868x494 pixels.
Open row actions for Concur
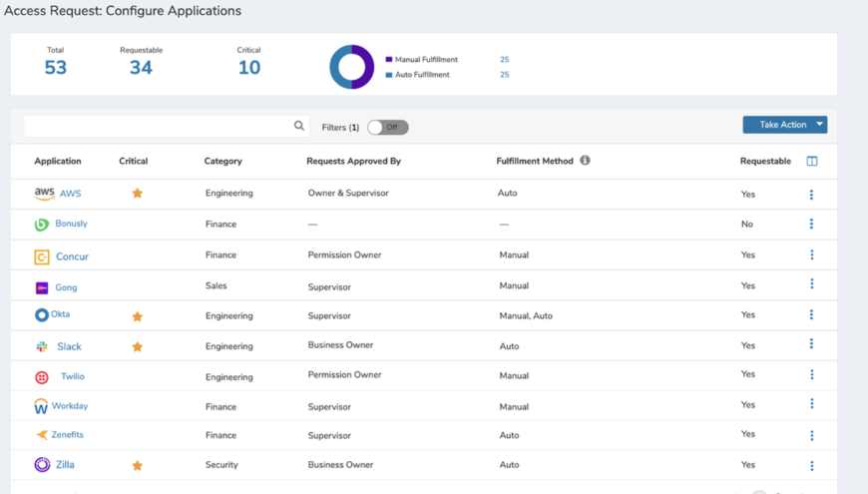click(x=811, y=255)
